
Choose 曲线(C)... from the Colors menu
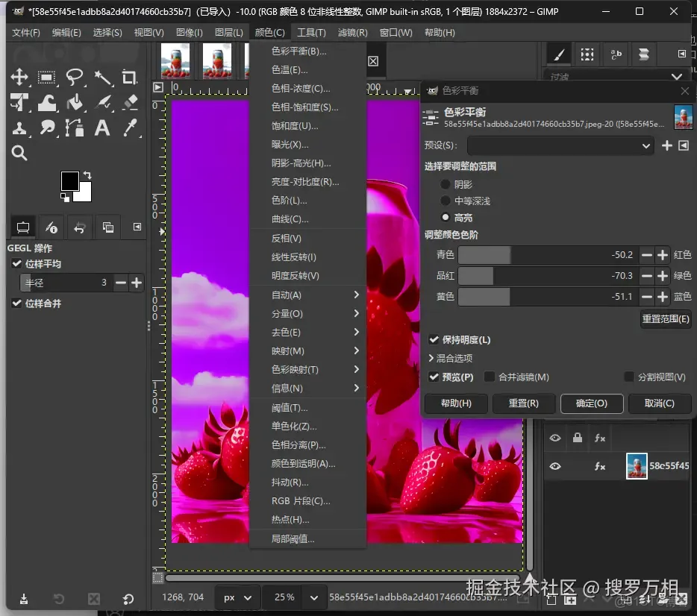point(290,219)
